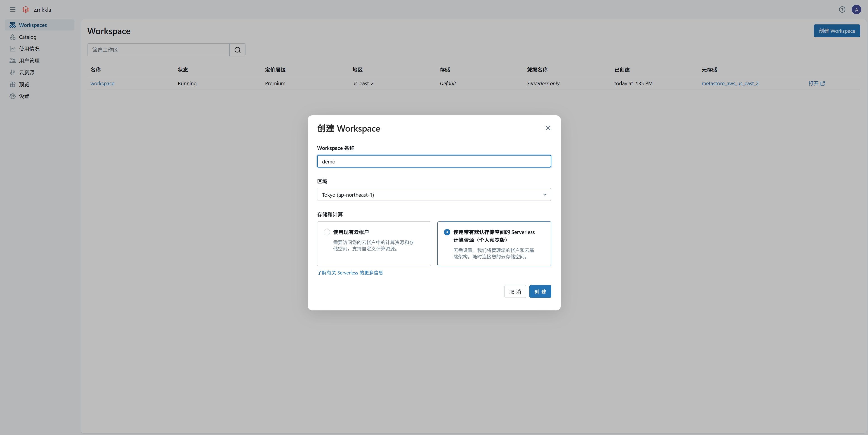Image resolution: width=868 pixels, height=435 pixels.
Task: Click the 预览 gift icon
Action: tap(12, 84)
